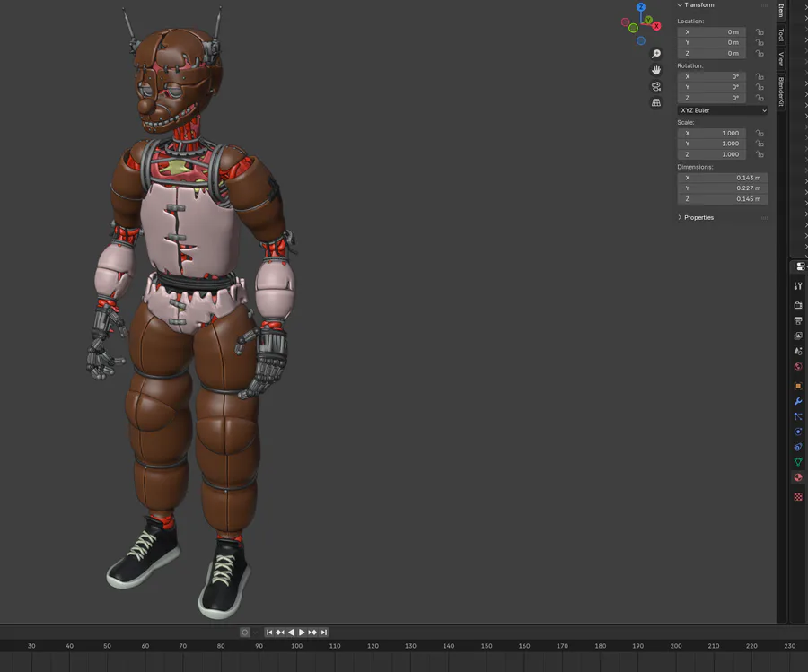
Task: Toggle lock on Rotation Y
Action: point(760,87)
